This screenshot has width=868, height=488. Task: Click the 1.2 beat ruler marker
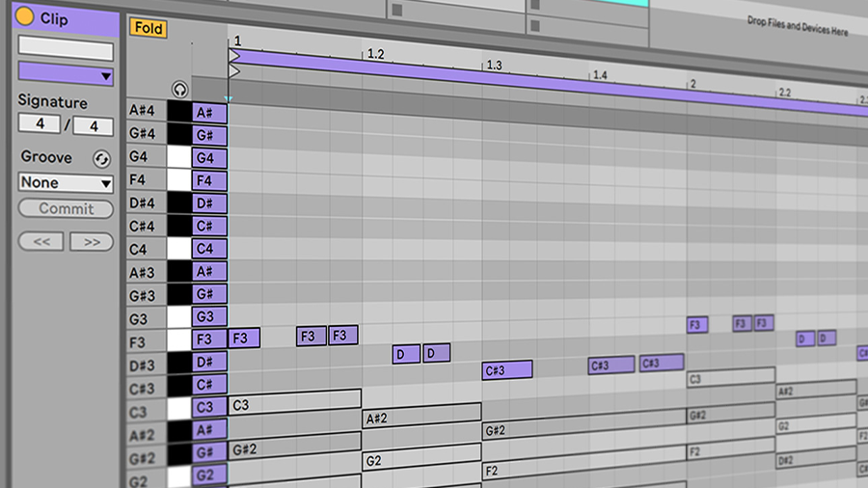pos(375,54)
